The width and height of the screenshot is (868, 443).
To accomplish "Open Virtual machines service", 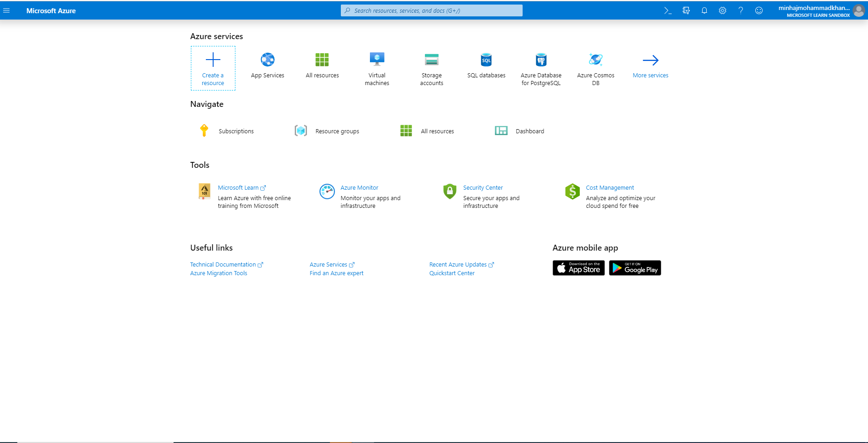I will click(377, 60).
